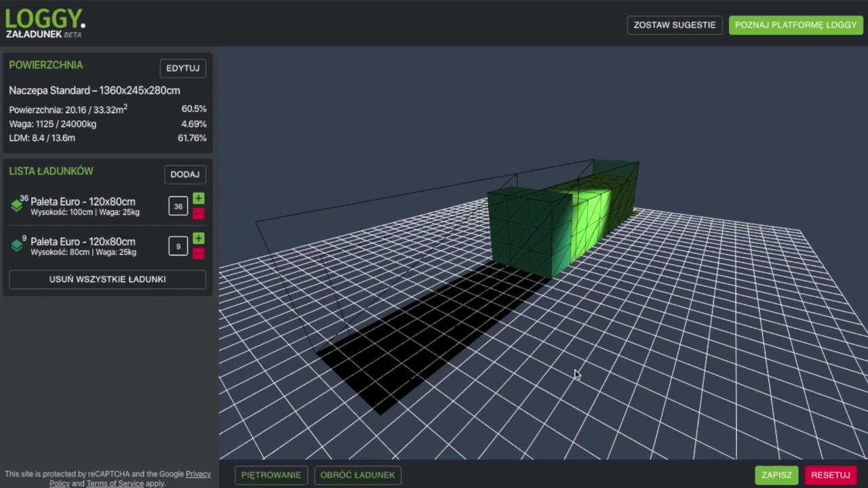The width and height of the screenshot is (868, 488).
Task: Open the Terms of Service link
Action: tap(115, 483)
